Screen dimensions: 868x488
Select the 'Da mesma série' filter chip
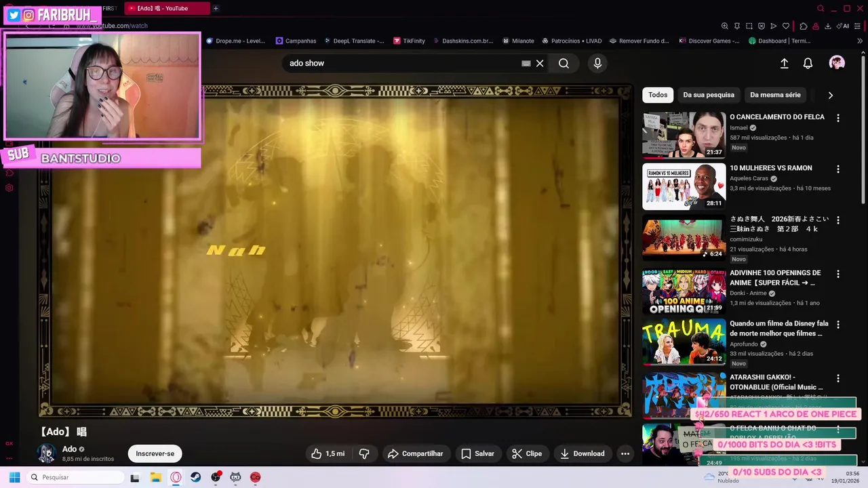[x=775, y=95]
